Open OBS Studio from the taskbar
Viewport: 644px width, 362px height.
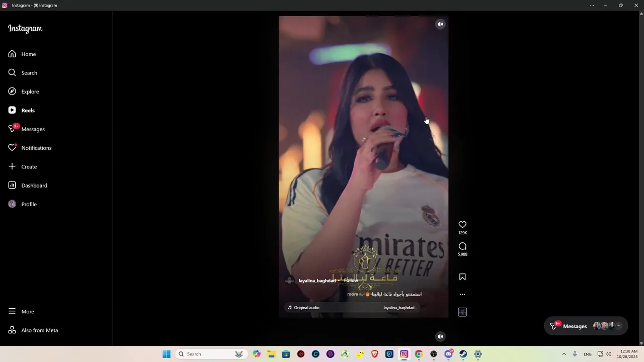(434, 354)
